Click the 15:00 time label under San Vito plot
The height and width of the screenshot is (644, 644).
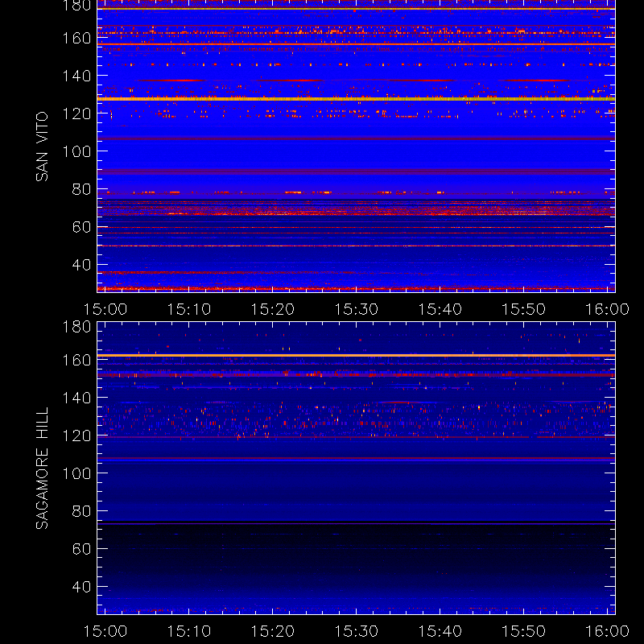click(105, 309)
